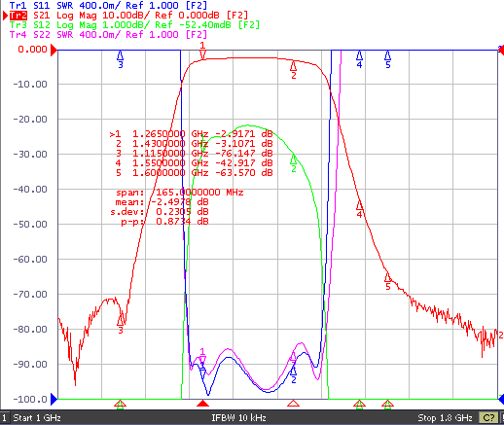Click the C? calibration status indicator
The image size is (504, 425).
pos(488,418)
